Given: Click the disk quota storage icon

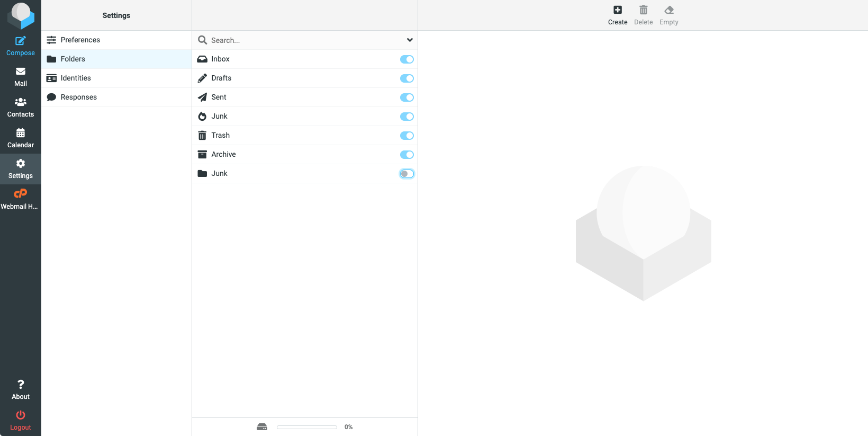Looking at the screenshot, I should (x=262, y=427).
